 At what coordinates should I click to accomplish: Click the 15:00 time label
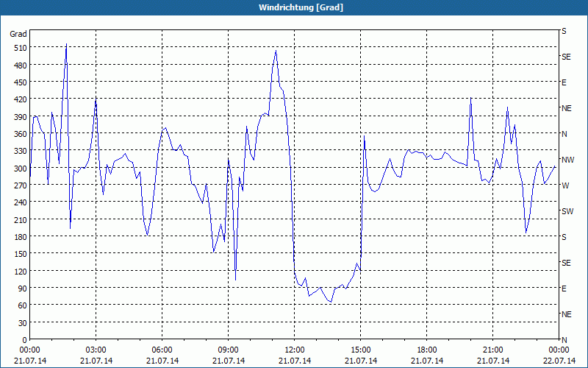click(361, 350)
